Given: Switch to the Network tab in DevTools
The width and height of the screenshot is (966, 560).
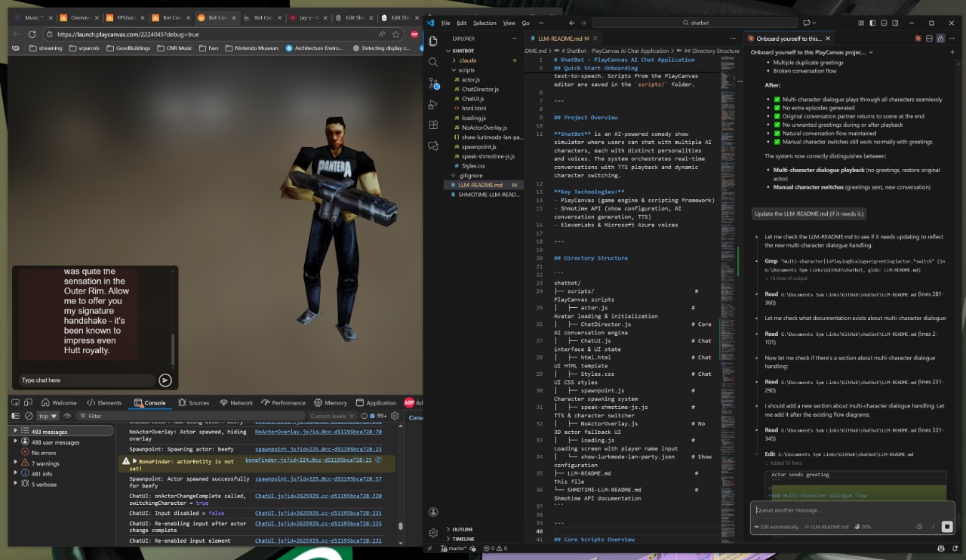Looking at the screenshot, I should tap(236, 403).
